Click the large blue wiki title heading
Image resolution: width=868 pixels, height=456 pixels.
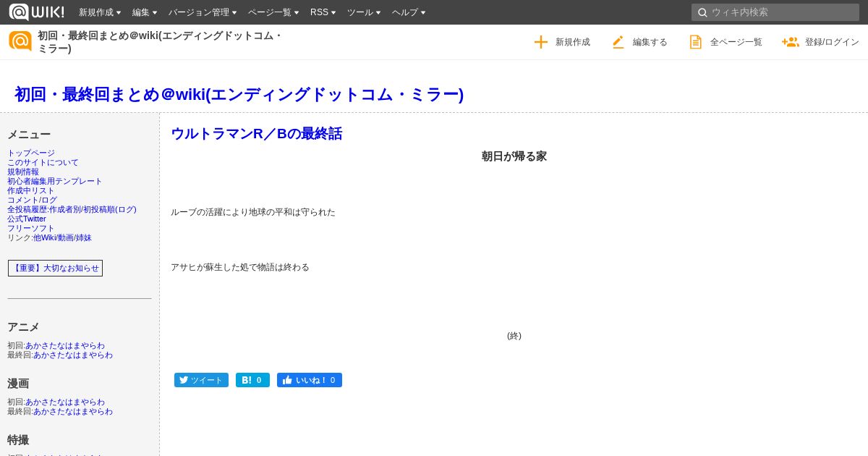[x=239, y=95]
